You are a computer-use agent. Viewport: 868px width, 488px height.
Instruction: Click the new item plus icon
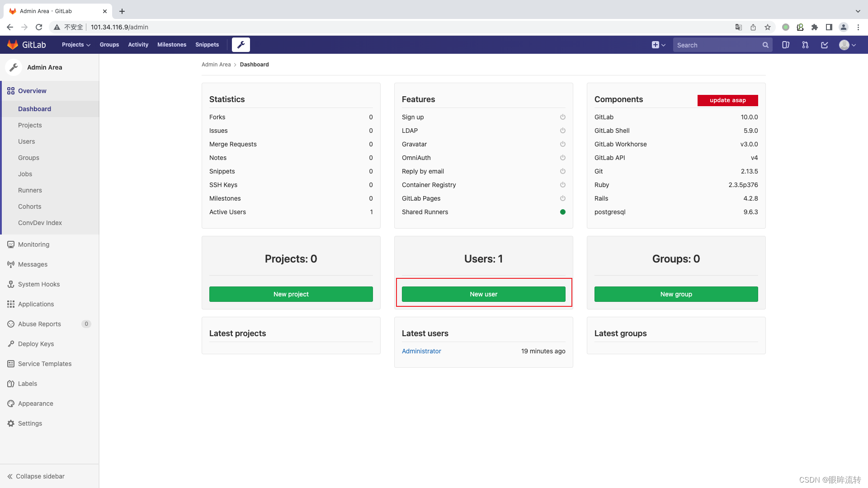(x=655, y=45)
